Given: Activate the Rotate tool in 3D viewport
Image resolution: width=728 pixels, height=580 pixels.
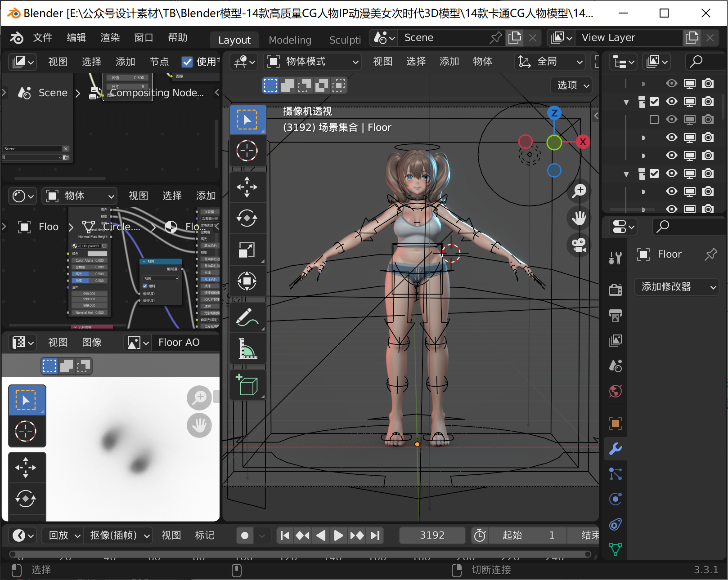Looking at the screenshot, I should 247,219.
